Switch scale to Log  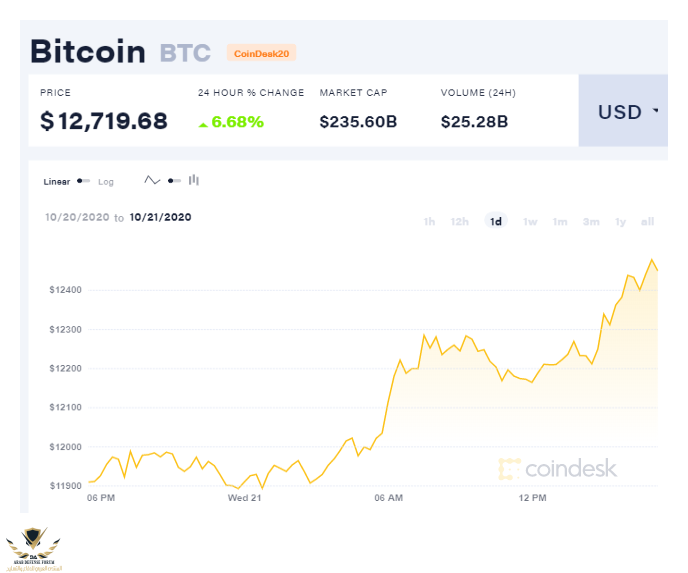[x=106, y=182]
